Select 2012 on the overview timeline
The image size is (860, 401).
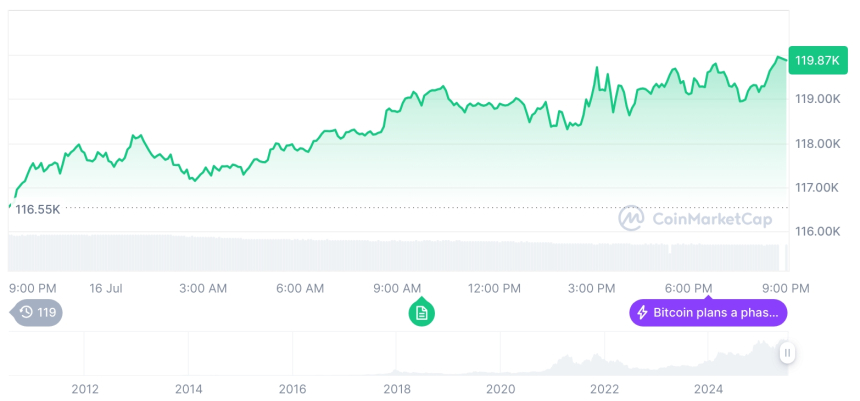point(84,388)
